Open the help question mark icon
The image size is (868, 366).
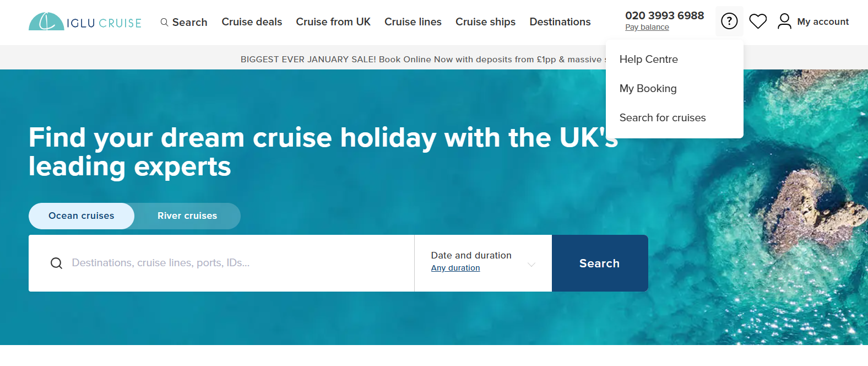tap(729, 21)
